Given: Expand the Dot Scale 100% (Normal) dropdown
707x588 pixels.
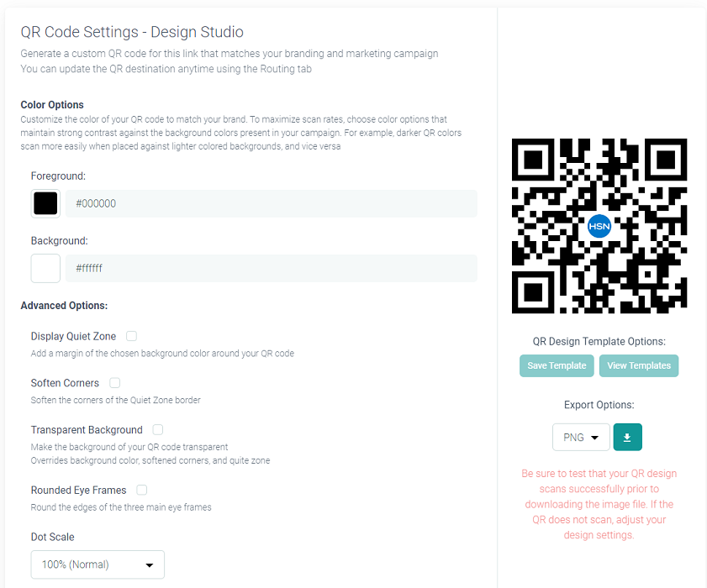Looking at the screenshot, I should pyautogui.click(x=98, y=564).
